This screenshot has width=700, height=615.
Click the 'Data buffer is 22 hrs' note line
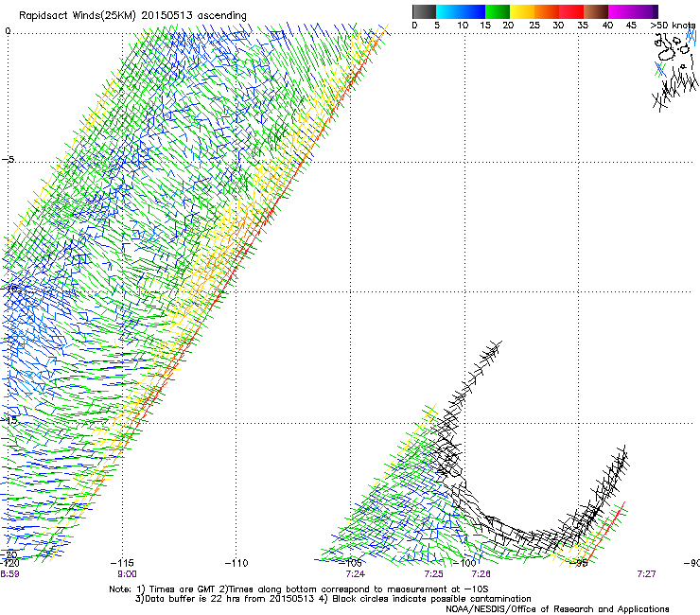point(333,599)
